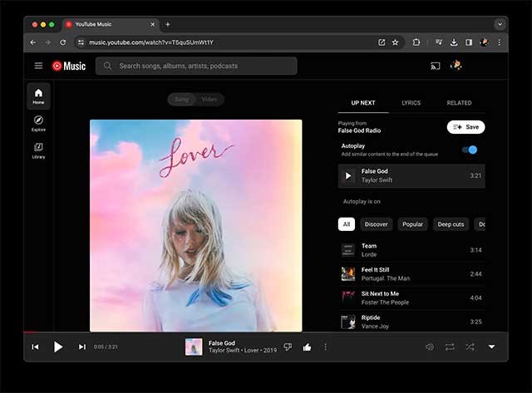This screenshot has width=532, height=393.
Task: View site information icon in address bar
Action: [x=81, y=42]
